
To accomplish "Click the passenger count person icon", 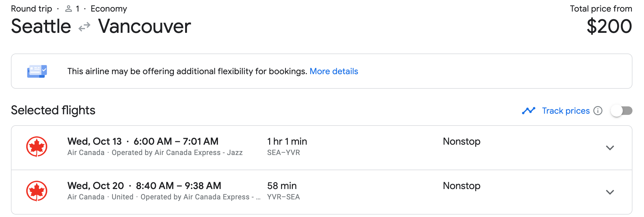I will (x=69, y=9).
